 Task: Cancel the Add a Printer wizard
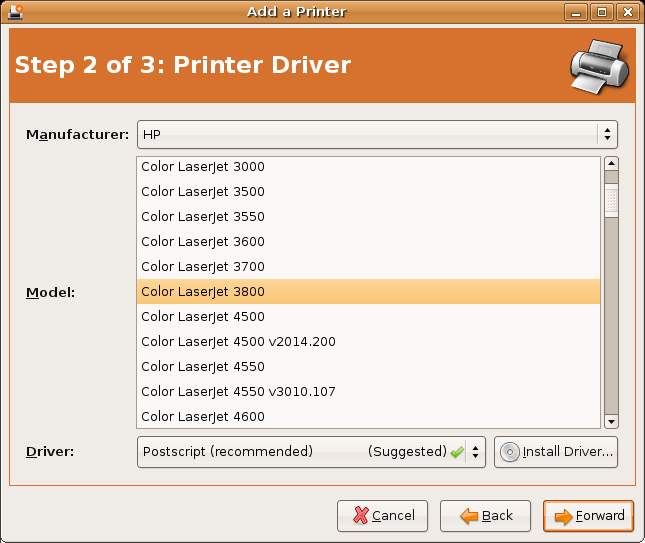(x=383, y=516)
